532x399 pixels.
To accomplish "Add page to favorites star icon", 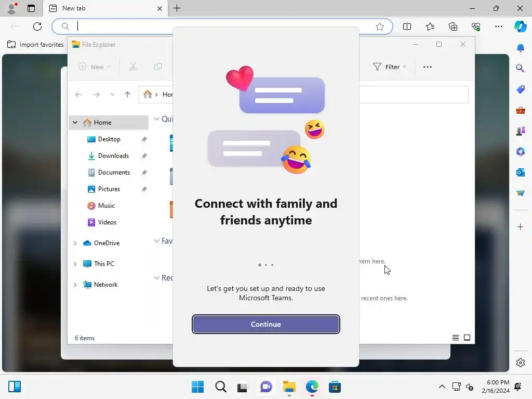I will point(380,26).
